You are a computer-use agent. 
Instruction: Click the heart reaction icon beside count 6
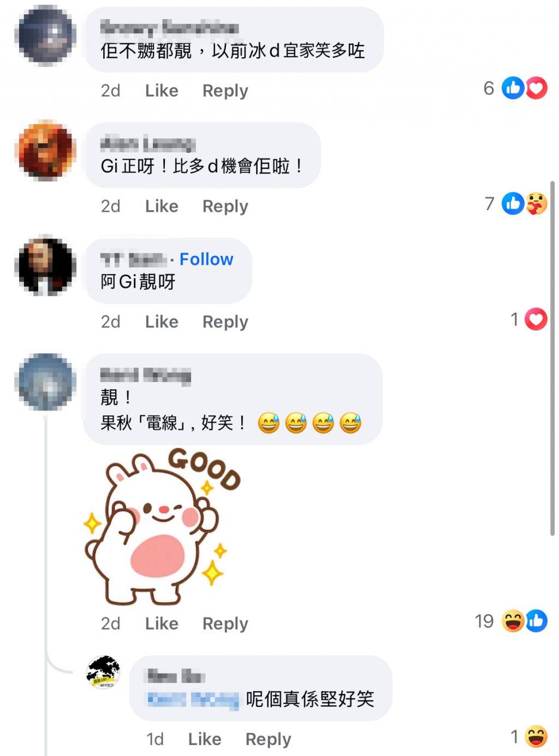click(536, 88)
